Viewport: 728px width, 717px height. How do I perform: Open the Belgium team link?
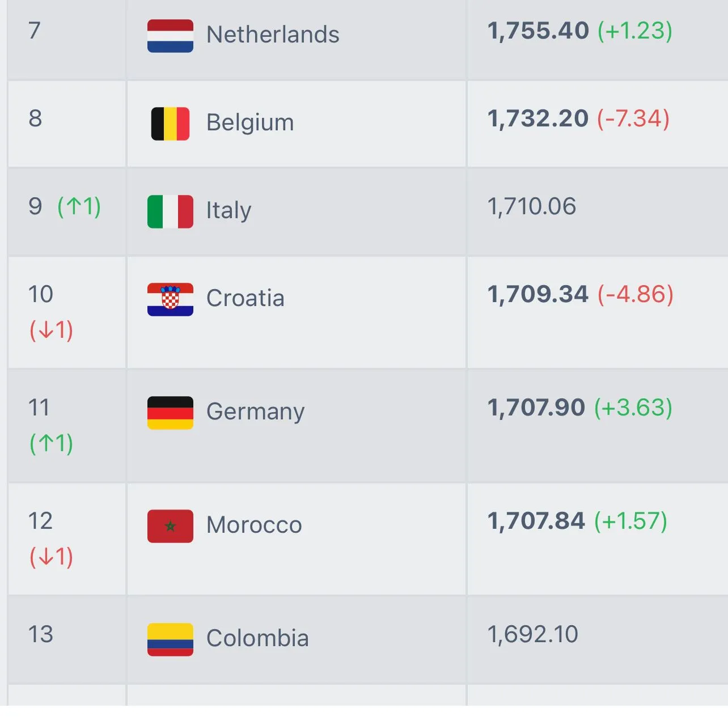pos(250,122)
